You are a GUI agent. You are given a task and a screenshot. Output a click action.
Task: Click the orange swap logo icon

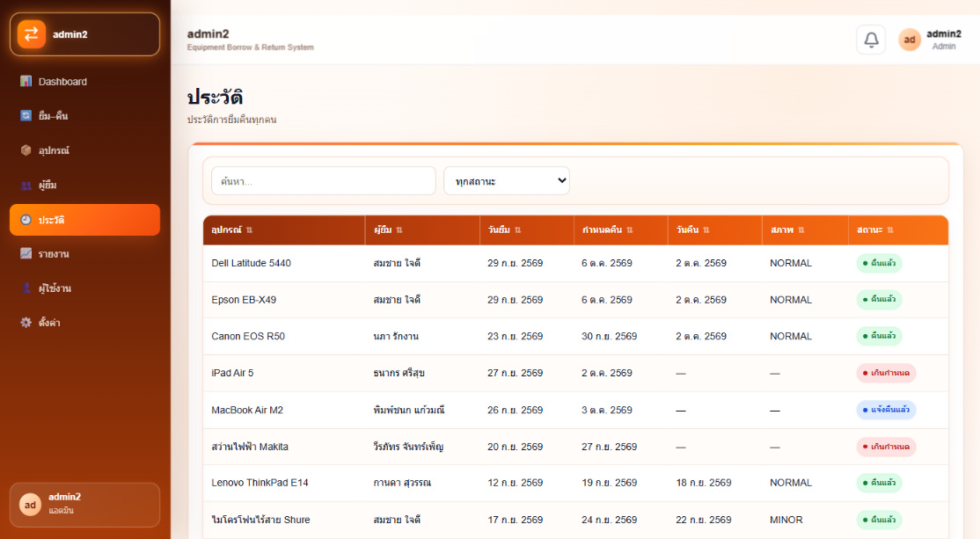pos(32,34)
